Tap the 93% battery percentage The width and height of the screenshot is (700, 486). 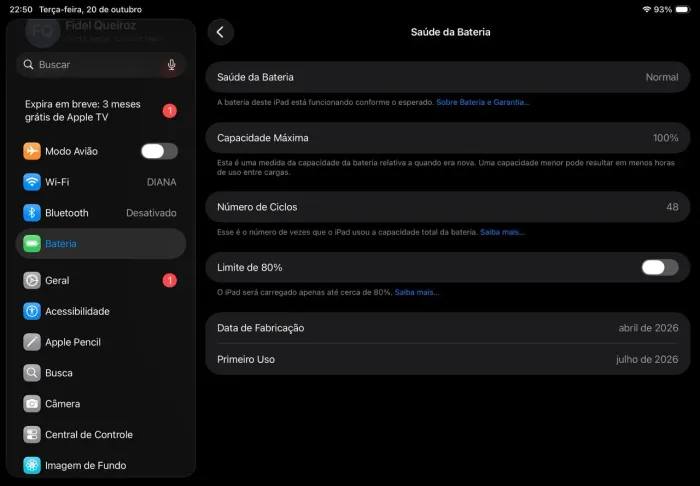click(x=663, y=9)
